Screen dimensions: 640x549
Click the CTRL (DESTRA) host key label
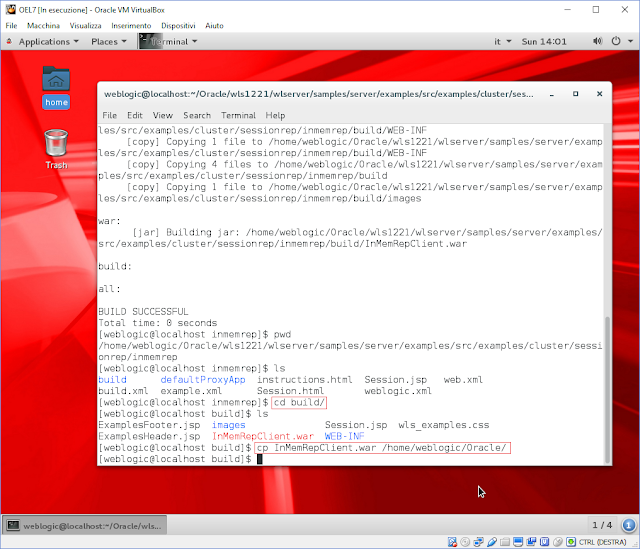602,542
